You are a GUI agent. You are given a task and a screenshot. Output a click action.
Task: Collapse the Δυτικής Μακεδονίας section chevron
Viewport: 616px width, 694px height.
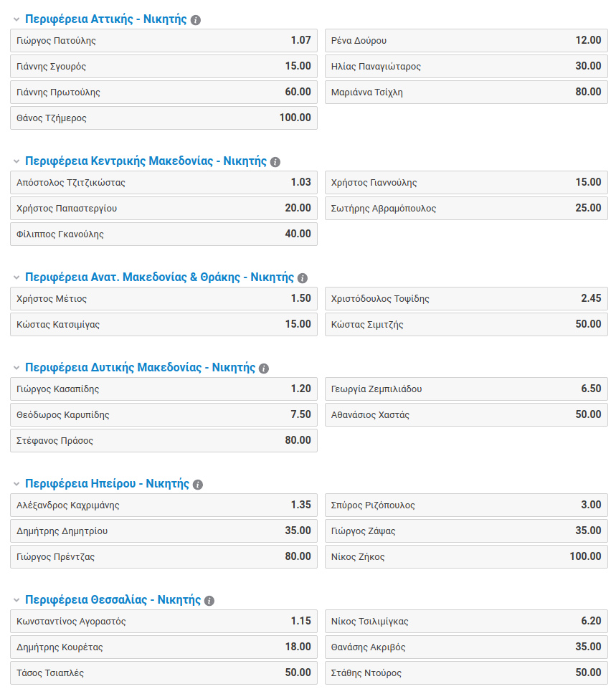(x=16, y=369)
